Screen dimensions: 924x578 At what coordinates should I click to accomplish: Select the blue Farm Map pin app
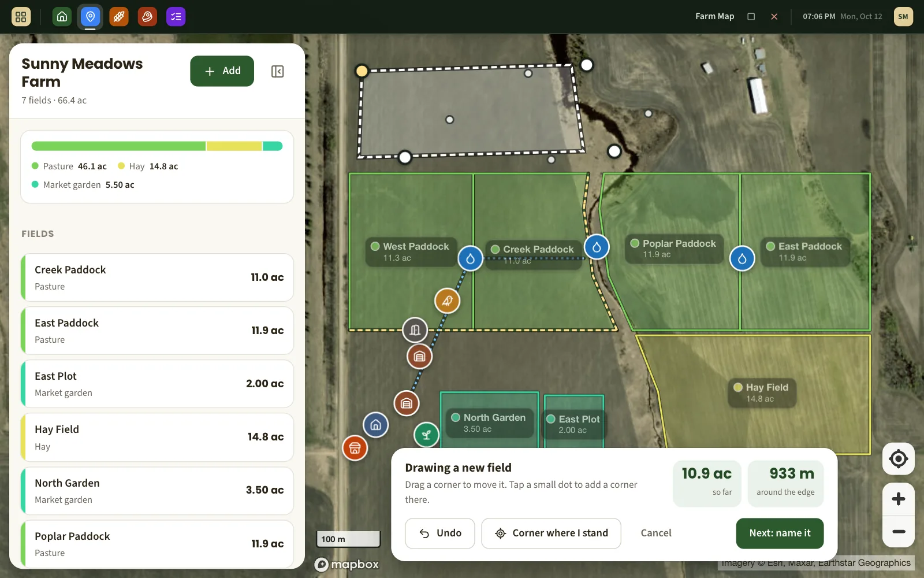tap(90, 17)
